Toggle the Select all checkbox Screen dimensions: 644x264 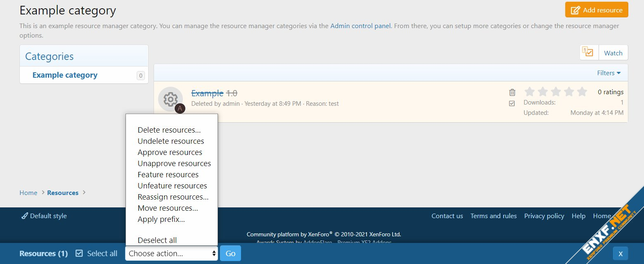click(80, 253)
